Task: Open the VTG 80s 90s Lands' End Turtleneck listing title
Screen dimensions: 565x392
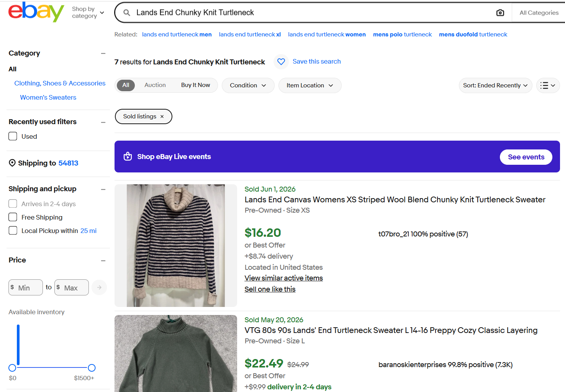Action: pos(391,330)
